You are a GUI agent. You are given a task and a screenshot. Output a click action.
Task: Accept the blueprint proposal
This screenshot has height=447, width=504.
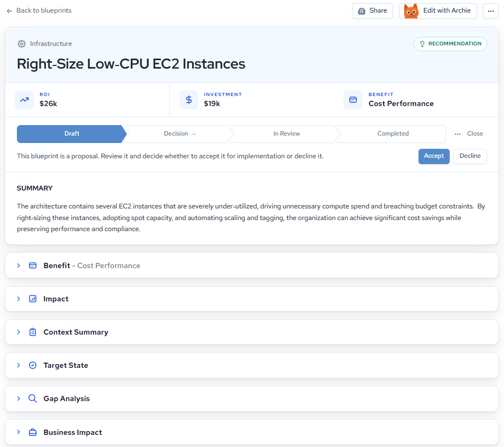[434, 156]
